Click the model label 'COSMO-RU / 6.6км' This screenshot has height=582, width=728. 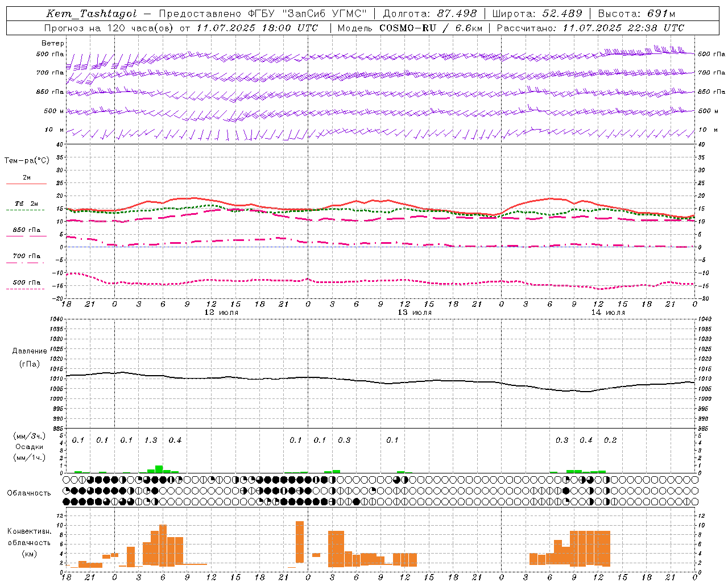click(431, 28)
